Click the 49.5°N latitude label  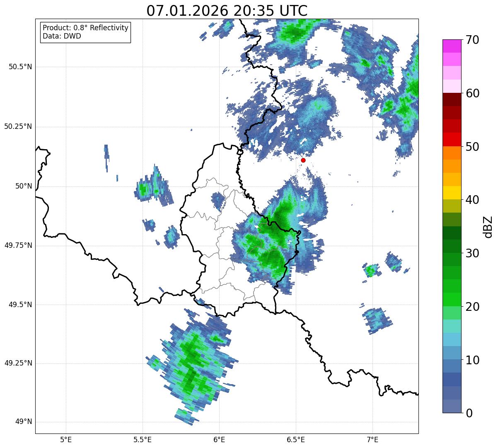tap(20, 305)
